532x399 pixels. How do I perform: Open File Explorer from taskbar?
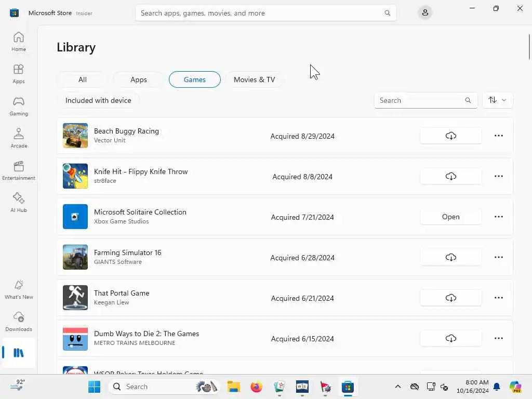[x=233, y=387]
